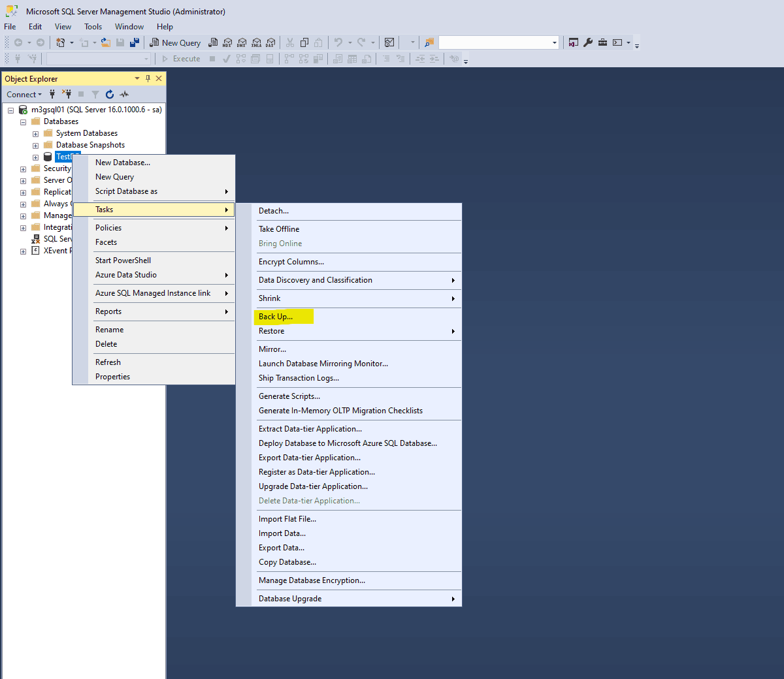784x679 pixels.
Task: Open the Activity Monitor icon
Action: pos(389,42)
